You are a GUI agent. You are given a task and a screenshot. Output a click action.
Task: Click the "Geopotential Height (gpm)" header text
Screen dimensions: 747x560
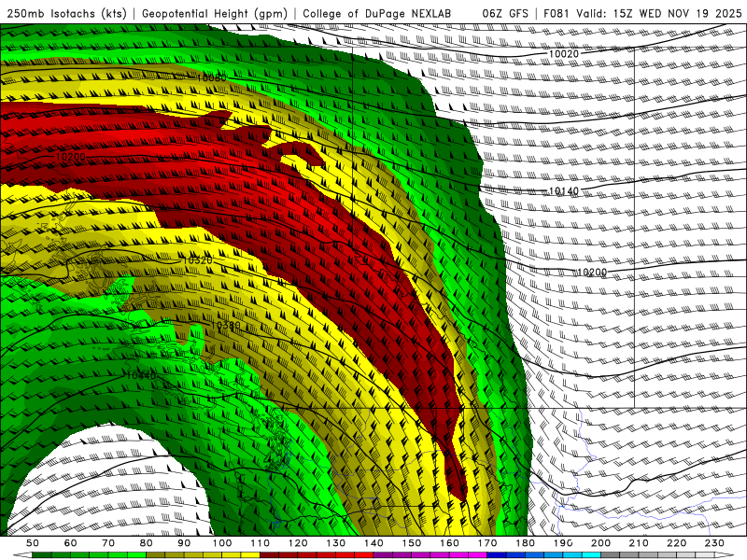(215, 13)
